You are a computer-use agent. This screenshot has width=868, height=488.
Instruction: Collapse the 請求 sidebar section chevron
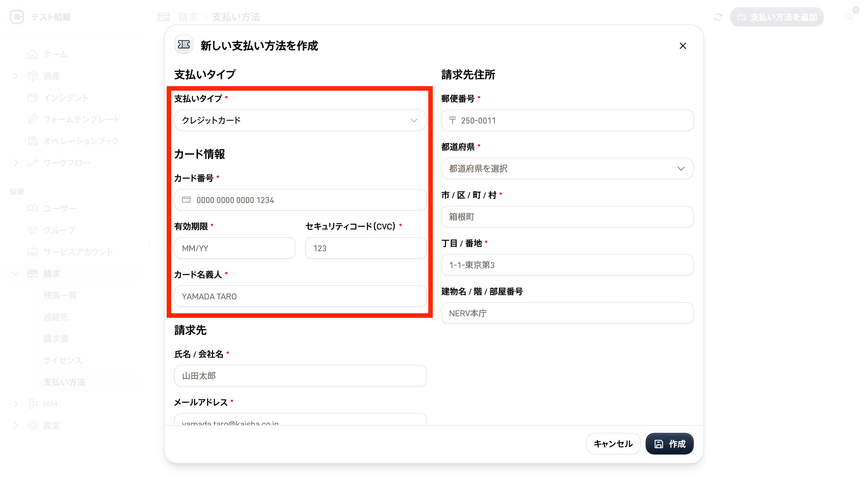pos(15,274)
